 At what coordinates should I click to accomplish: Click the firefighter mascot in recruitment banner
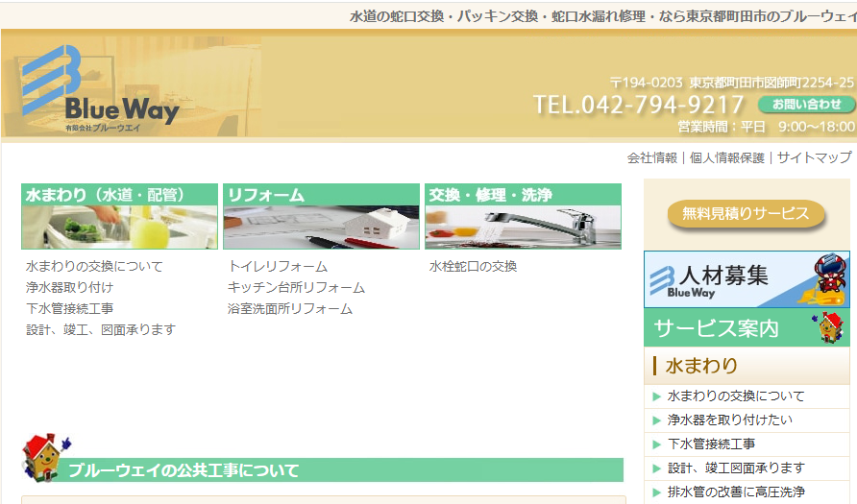tap(828, 275)
